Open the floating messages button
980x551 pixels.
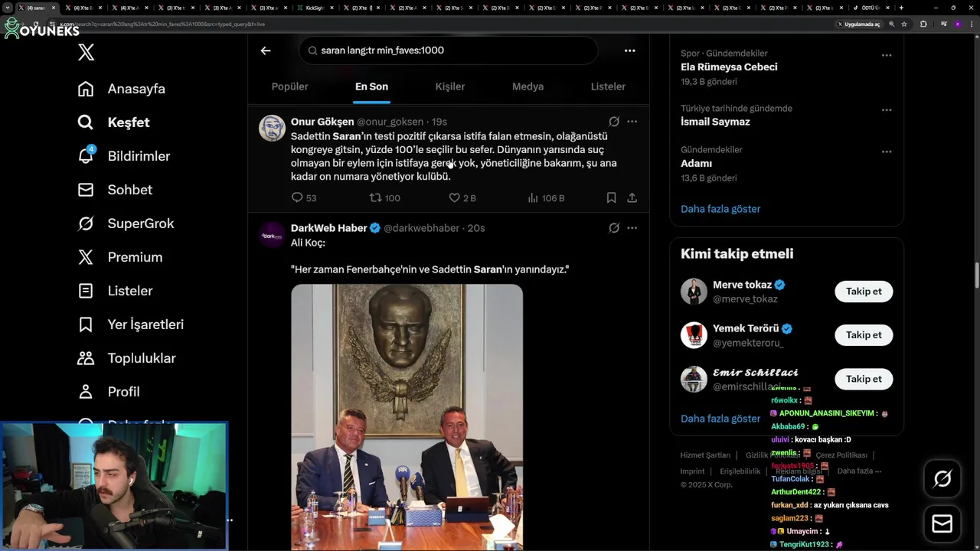click(942, 524)
